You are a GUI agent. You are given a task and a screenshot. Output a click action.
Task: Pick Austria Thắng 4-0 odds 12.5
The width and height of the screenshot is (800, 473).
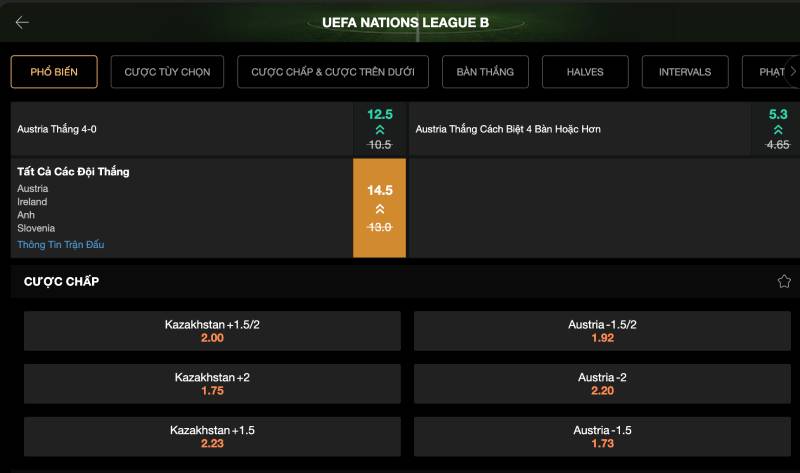[x=379, y=129]
